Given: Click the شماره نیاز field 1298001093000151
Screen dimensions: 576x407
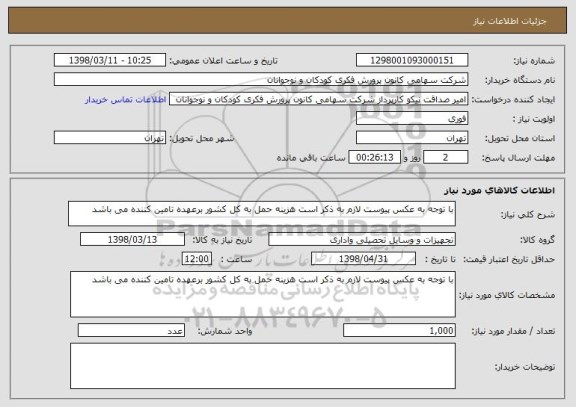Looking at the screenshot, I should pyautogui.click(x=412, y=60).
